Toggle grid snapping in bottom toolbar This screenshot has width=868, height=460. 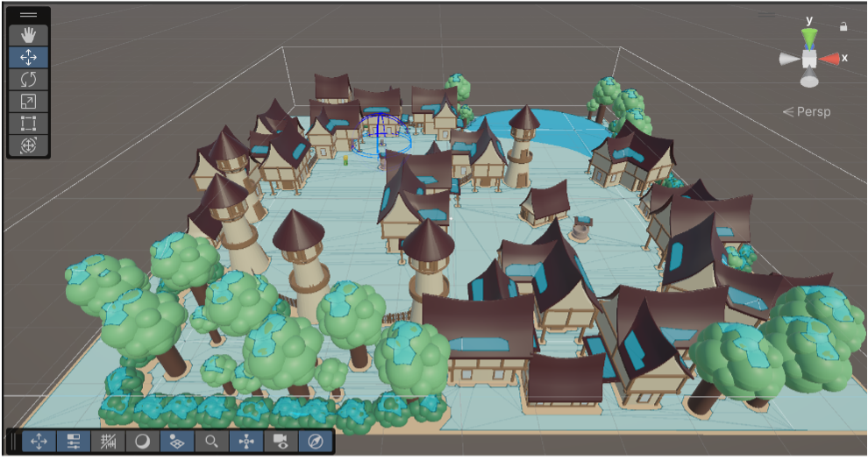[108, 442]
